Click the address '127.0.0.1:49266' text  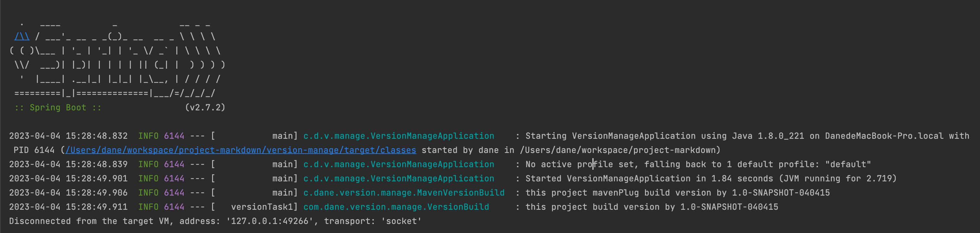pyautogui.click(x=272, y=221)
